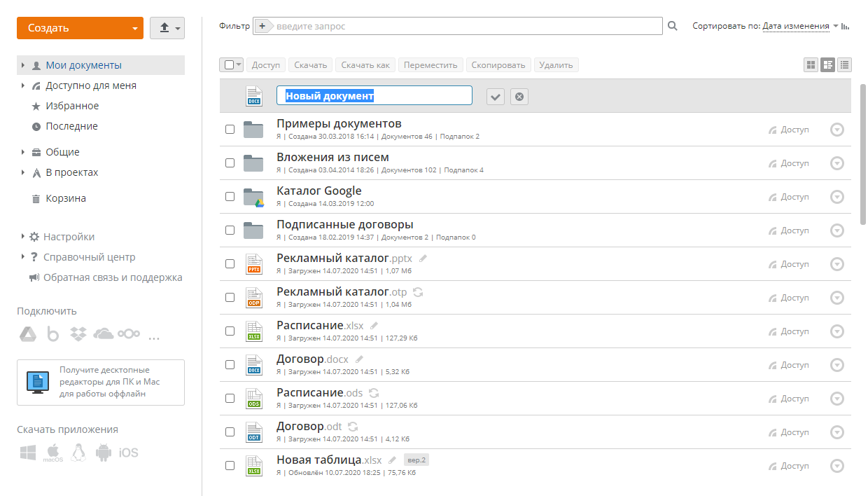
Task: Check the Подписанные договоры folder checkbox
Action: pyautogui.click(x=230, y=230)
